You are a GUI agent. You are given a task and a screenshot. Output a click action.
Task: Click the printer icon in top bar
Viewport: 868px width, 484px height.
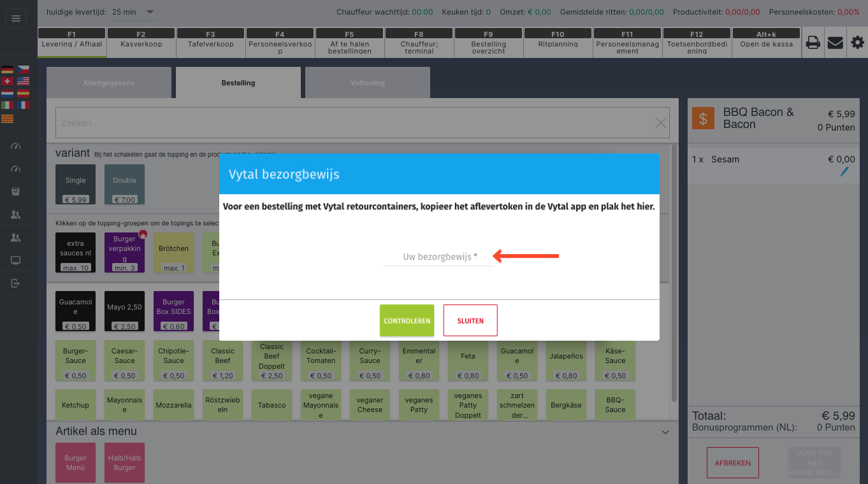(x=813, y=43)
